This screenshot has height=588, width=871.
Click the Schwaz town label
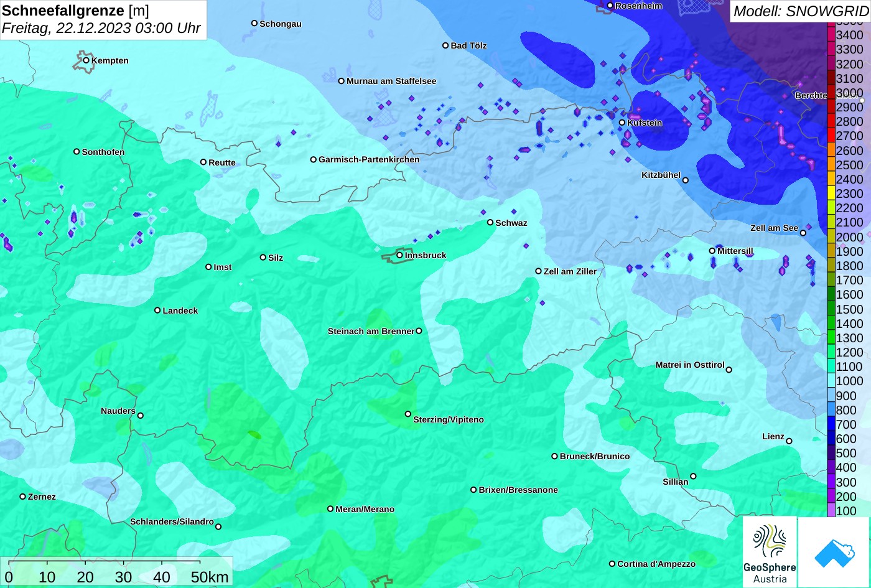511,223
